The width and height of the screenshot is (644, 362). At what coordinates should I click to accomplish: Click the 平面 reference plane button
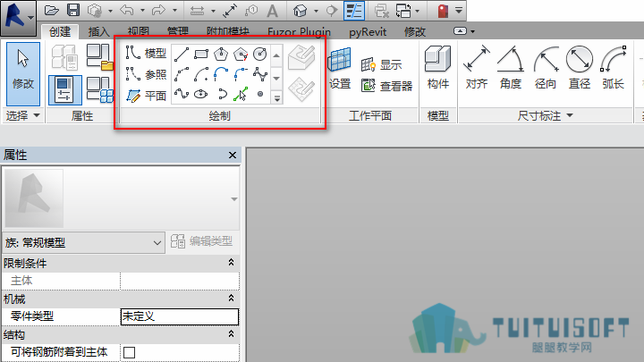tap(146, 96)
